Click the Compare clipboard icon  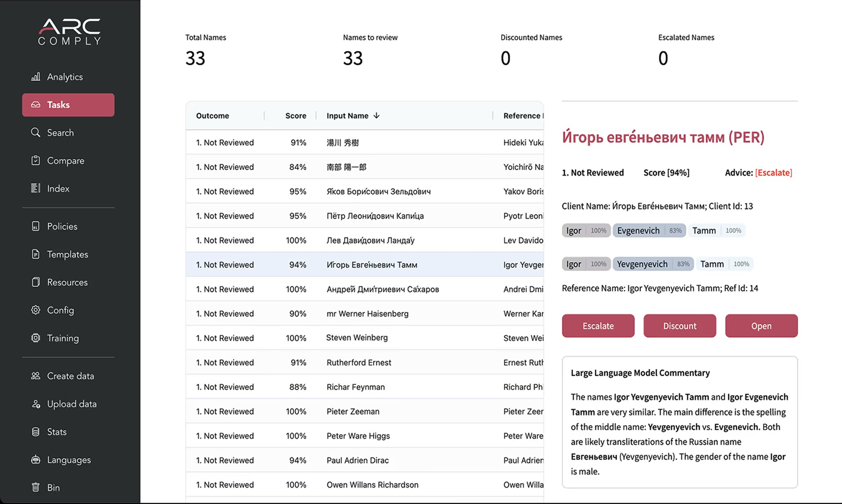(x=36, y=160)
